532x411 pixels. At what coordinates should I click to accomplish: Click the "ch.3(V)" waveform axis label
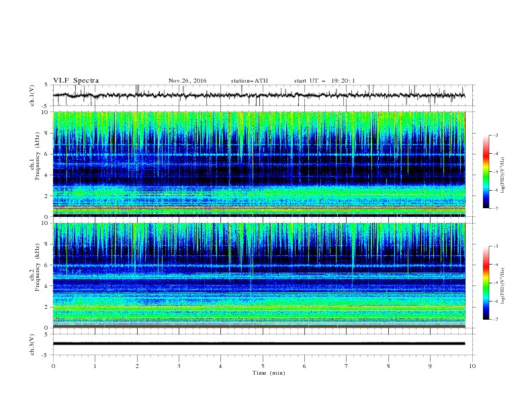[x=32, y=345]
